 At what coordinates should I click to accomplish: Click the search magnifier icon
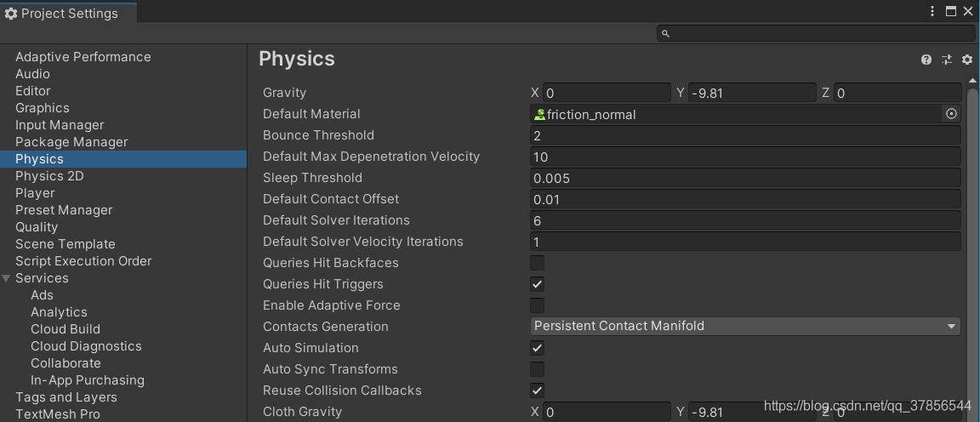click(666, 34)
